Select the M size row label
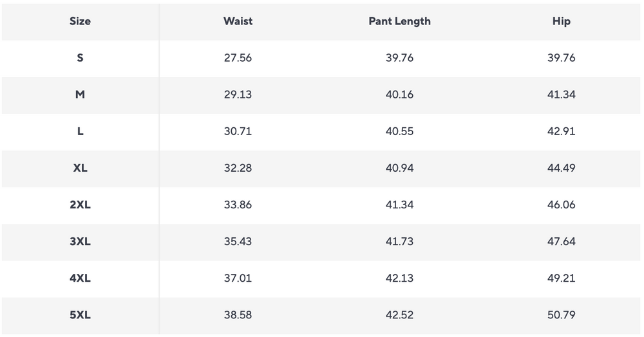Viewport: 644px width, 337px height. 80,95
